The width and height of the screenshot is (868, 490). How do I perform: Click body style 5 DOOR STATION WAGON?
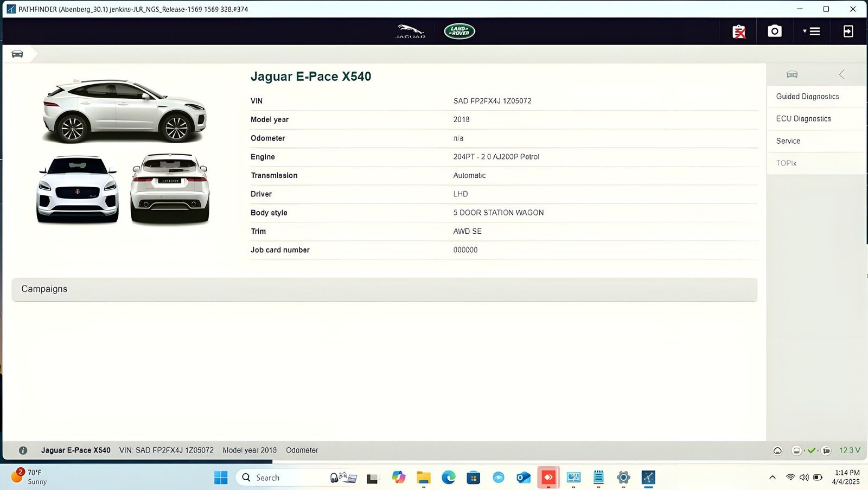pos(498,213)
